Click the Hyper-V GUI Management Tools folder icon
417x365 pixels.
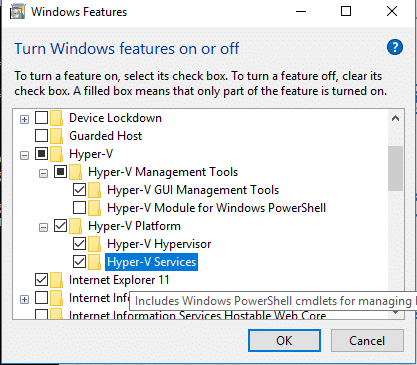click(x=95, y=190)
